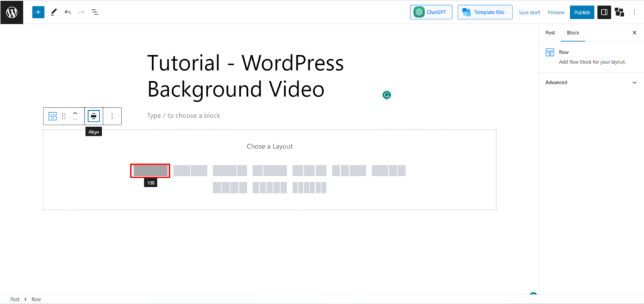Image resolution: width=644 pixels, height=304 pixels.
Task: Click Row in the bottom breadcrumb
Action: [x=36, y=300]
